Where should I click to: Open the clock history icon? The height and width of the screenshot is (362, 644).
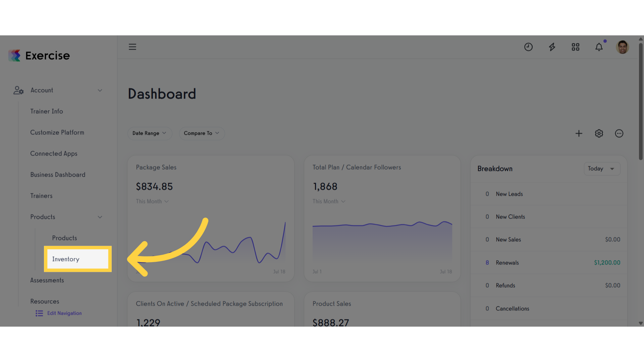coord(529,47)
